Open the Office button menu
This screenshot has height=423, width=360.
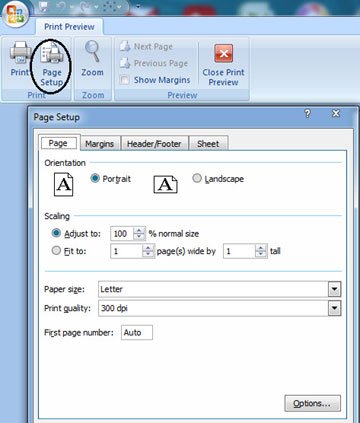tap(15, 14)
